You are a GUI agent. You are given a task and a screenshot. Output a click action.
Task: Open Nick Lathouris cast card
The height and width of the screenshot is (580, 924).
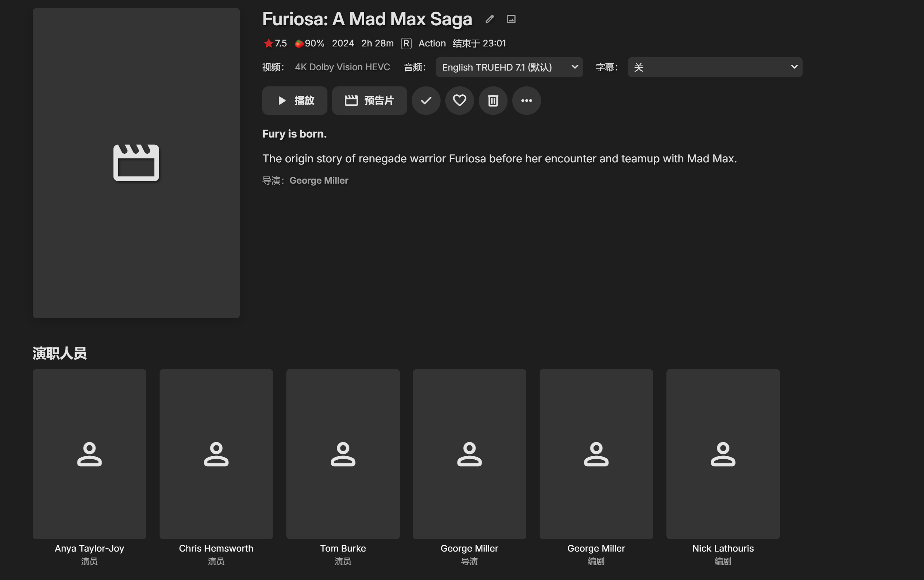coord(723,454)
